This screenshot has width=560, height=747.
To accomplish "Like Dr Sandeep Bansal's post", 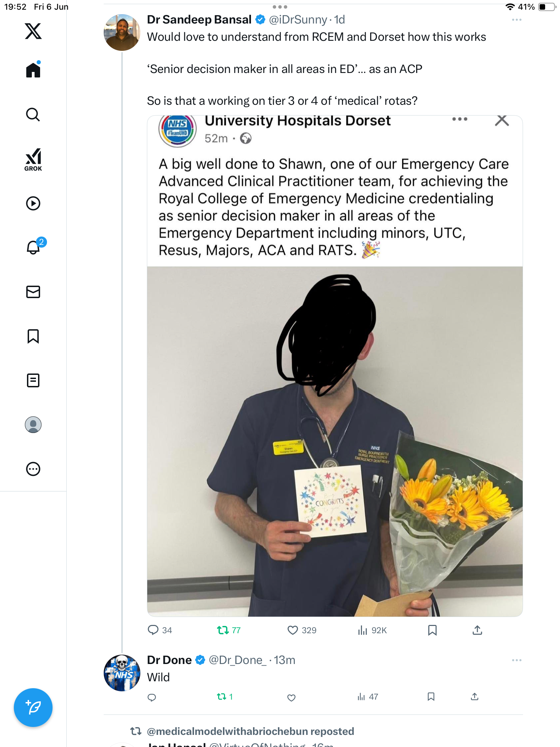I will pyautogui.click(x=292, y=630).
